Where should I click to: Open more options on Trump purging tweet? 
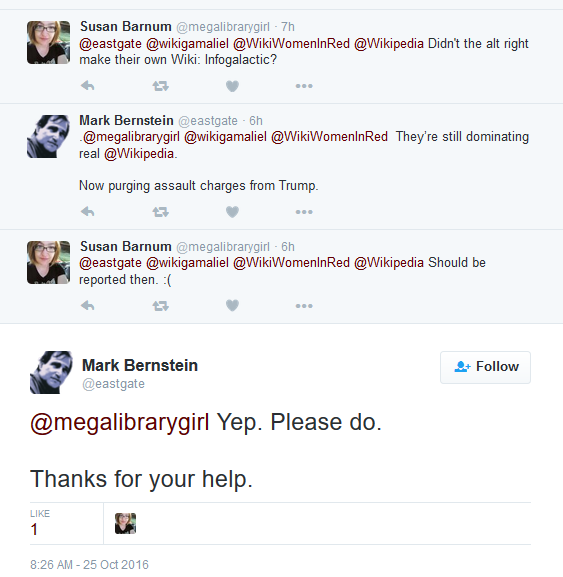(304, 212)
